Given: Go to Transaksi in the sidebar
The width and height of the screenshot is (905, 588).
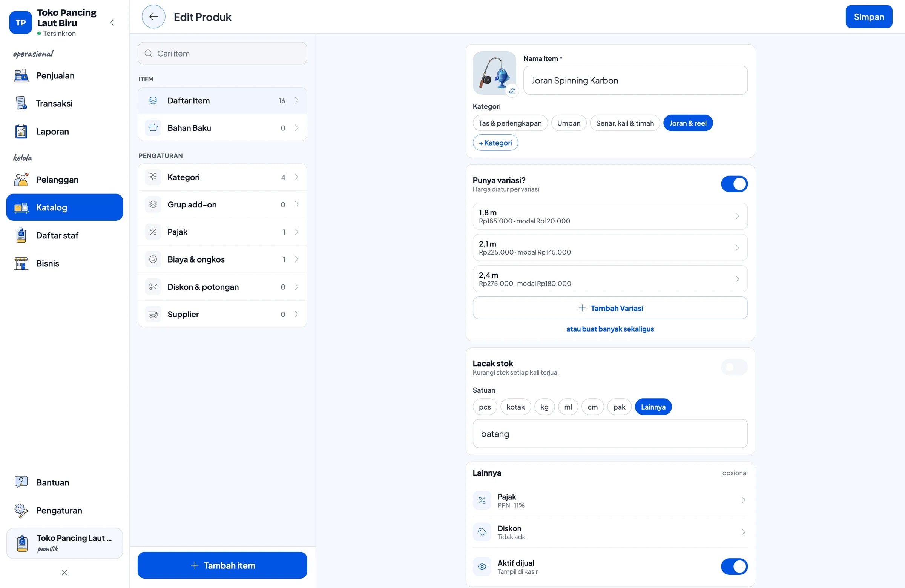Looking at the screenshot, I should tap(64, 103).
